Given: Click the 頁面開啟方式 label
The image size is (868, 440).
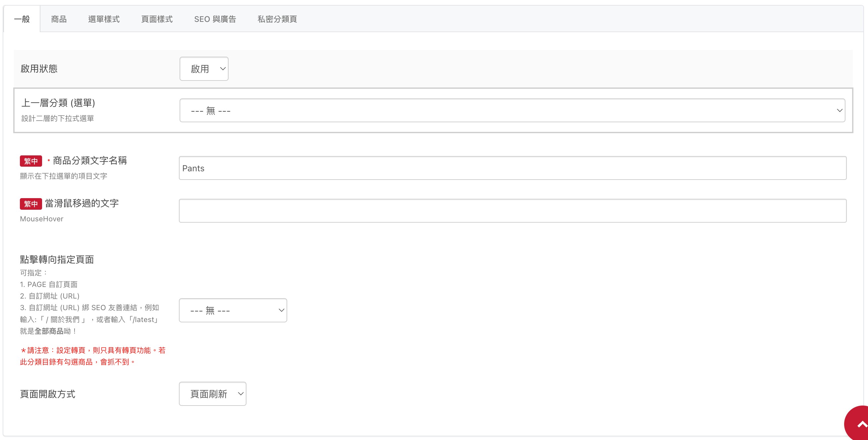Looking at the screenshot, I should coord(47,394).
